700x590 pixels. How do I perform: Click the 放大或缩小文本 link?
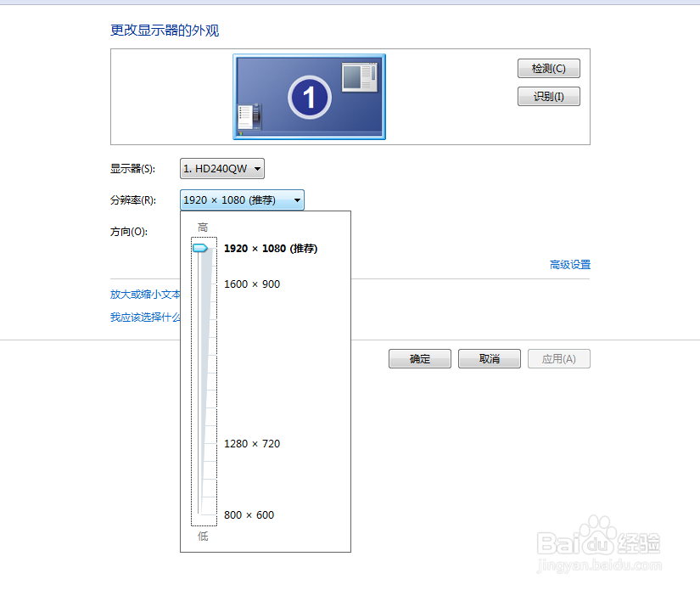pos(144,294)
